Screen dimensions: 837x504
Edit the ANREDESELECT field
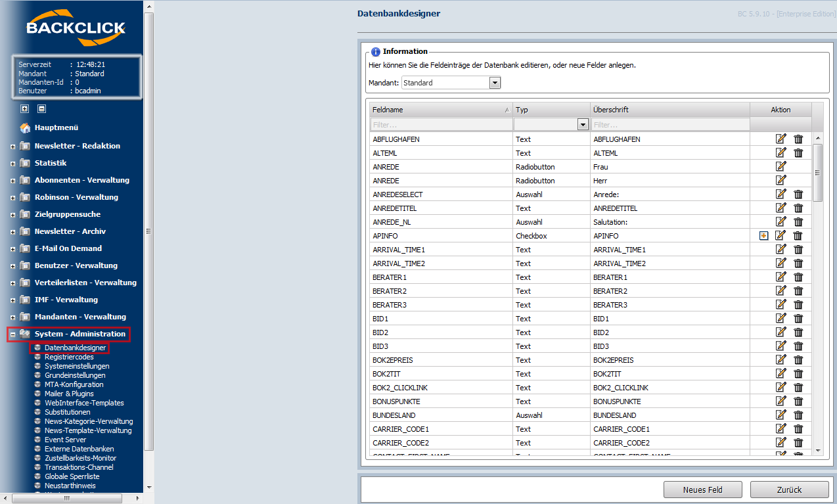[780, 194]
